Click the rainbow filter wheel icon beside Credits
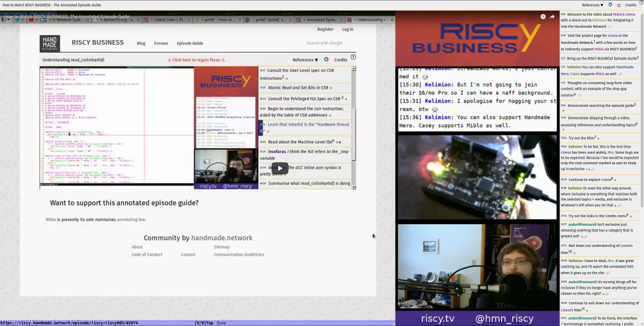 click(326, 59)
